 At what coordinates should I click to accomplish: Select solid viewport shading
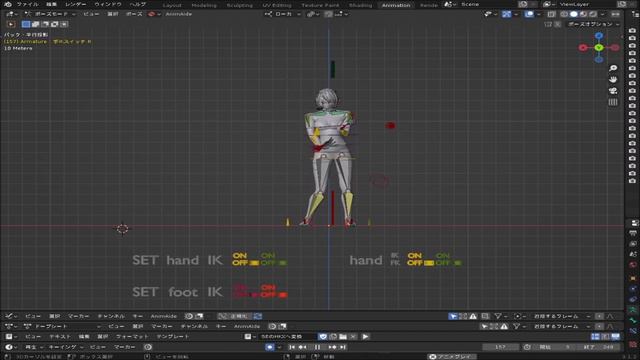coord(574,14)
